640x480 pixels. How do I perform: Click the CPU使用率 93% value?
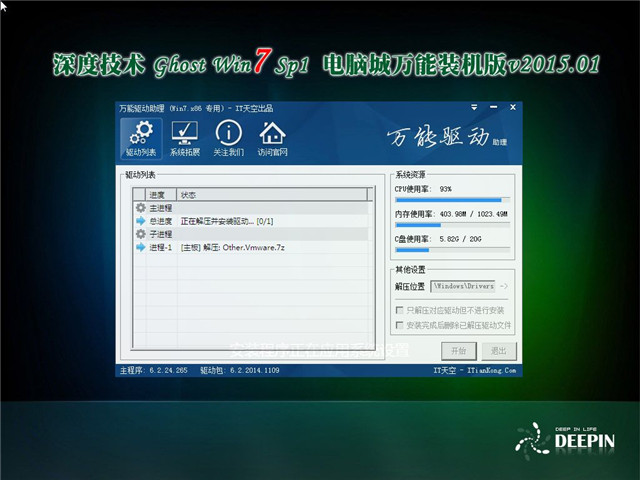click(445, 189)
